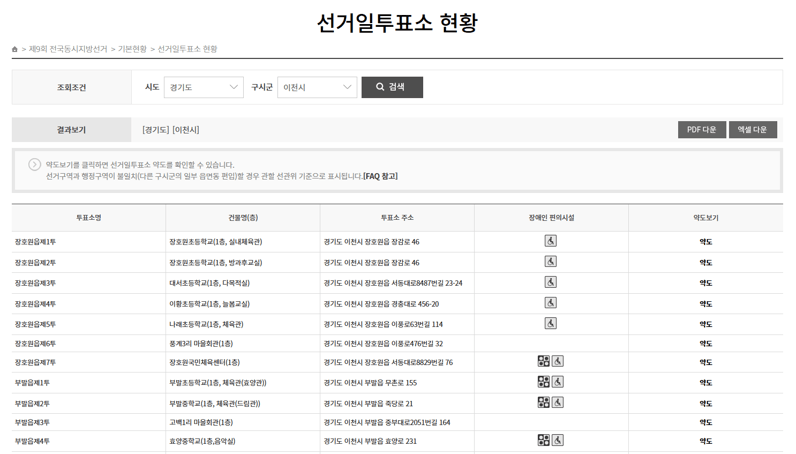The width and height of the screenshot is (796, 454).
Task: Click wheelchair icon in 장호원읍제5투 row
Action: [551, 323]
